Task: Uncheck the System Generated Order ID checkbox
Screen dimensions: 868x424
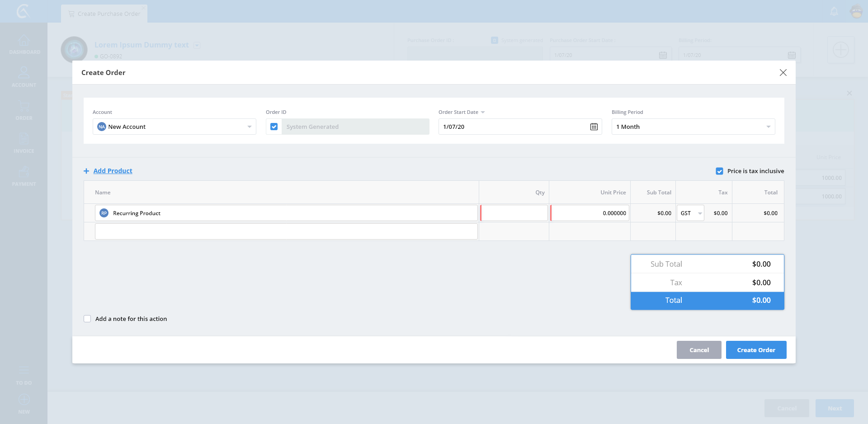Action: pos(274,127)
